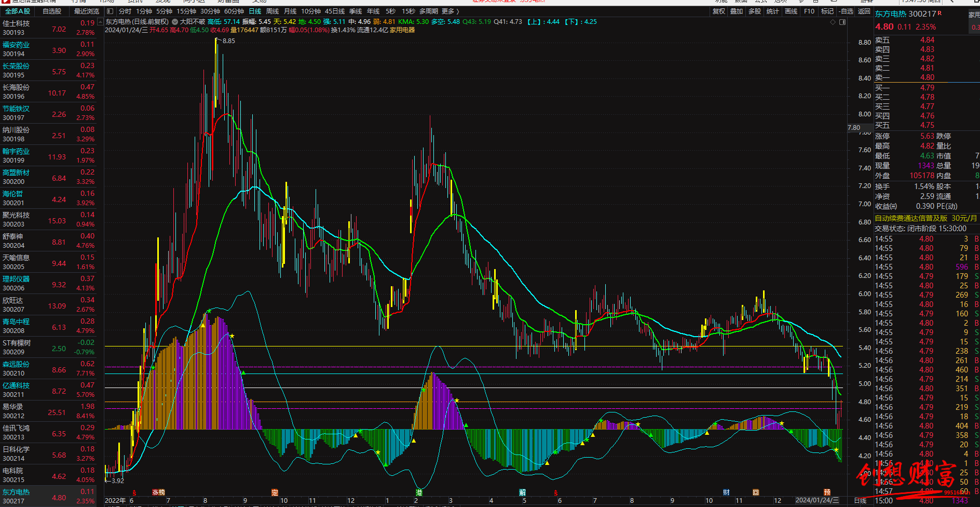Click the 定 event marker on timeline

coord(275,492)
